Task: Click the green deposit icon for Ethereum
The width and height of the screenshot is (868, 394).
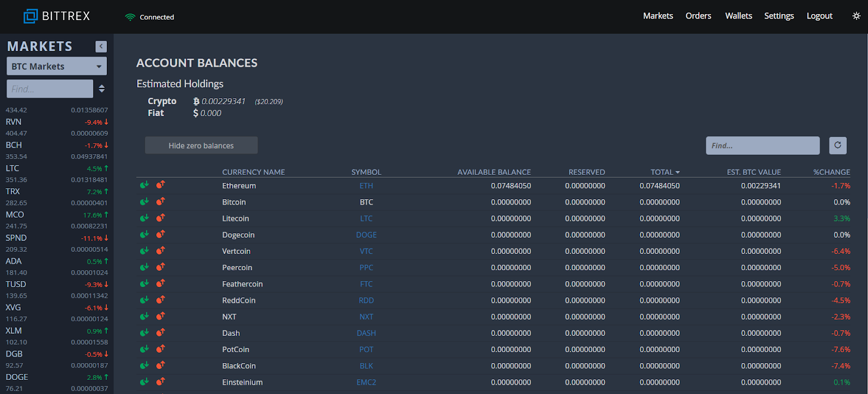Action: click(144, 185)
